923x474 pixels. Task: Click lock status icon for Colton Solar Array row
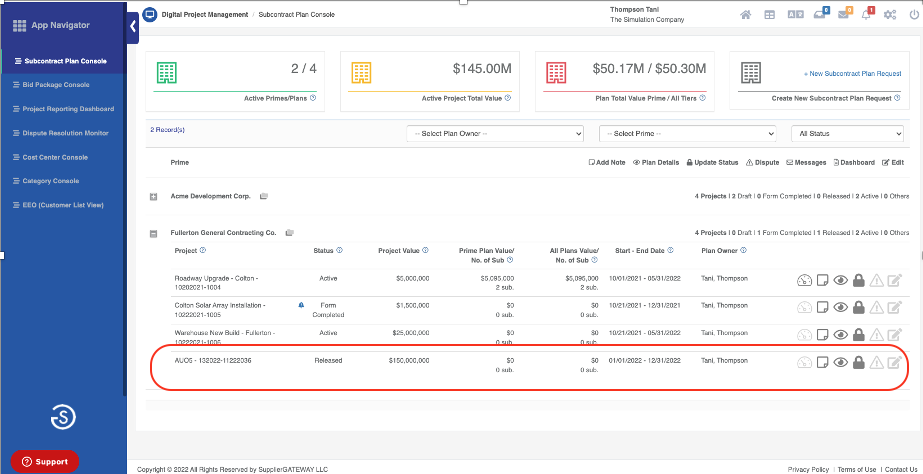[859, 307]
